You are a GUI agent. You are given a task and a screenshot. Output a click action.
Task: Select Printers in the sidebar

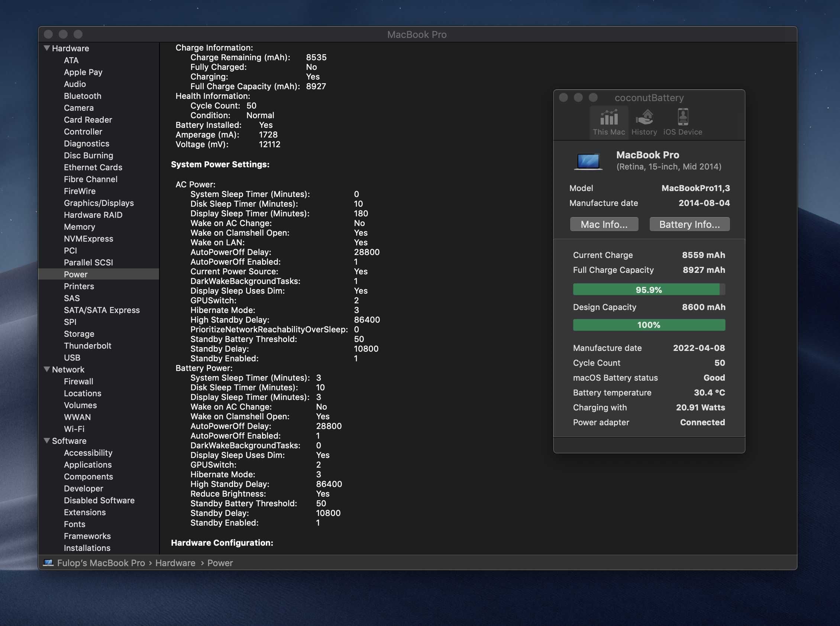point(79,287)
